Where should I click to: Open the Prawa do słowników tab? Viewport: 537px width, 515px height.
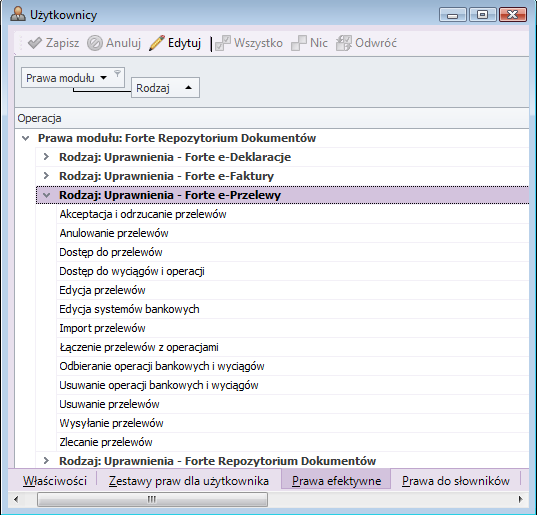455,481
